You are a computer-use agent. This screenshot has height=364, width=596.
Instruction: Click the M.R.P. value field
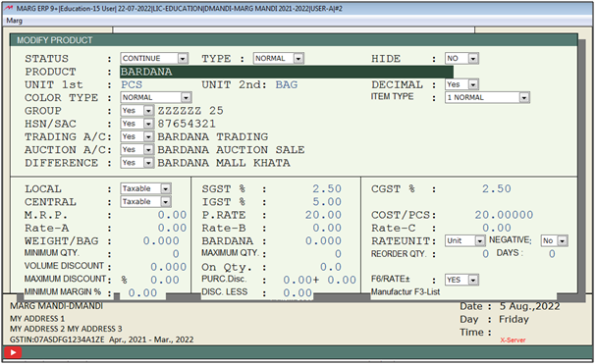[x=172, y=215]
